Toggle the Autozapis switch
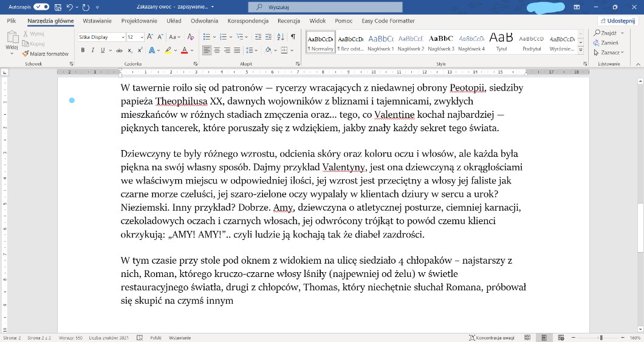Image resolution: width=644 pixels, height=342 pixels. coord(42,7)
